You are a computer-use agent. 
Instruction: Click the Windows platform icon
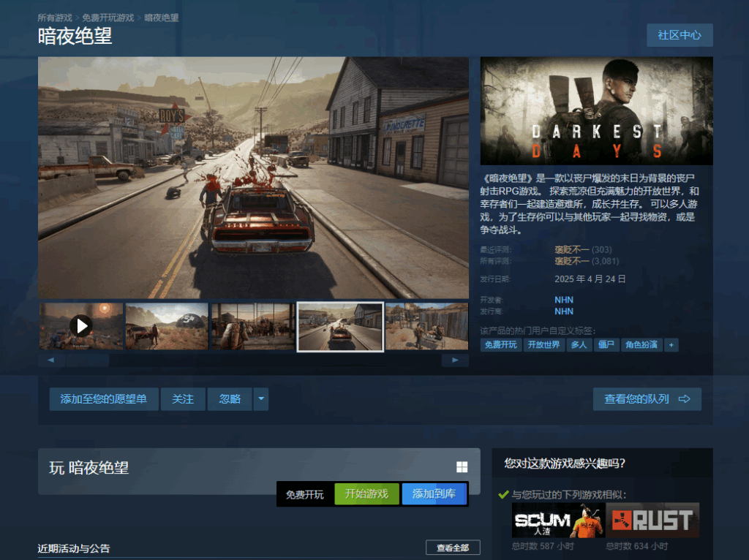point(462,467)
